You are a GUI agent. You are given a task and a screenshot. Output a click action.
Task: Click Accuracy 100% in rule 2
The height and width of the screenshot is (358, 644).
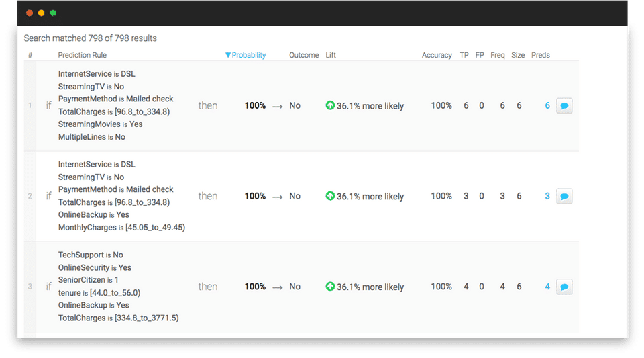[x=441, y=196]
